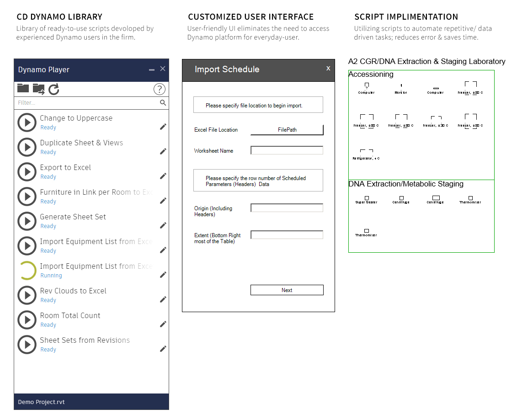Run Furniture in Link per Room script
This screenshot has height=420, width=517.
coord(27,197)
